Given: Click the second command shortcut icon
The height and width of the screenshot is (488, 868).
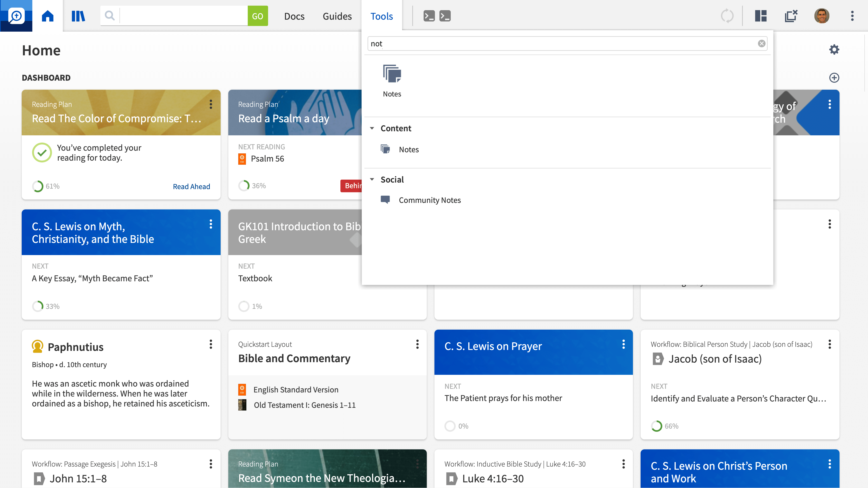Looking at the screenshot, I should (x=445, y=16).
